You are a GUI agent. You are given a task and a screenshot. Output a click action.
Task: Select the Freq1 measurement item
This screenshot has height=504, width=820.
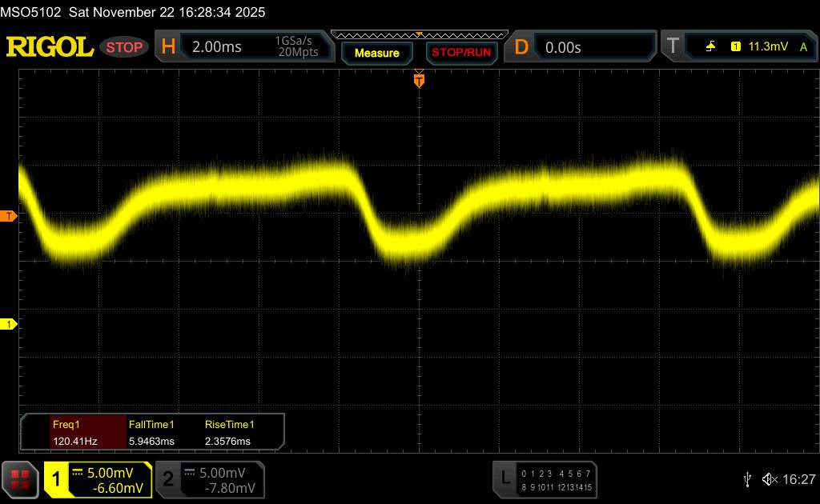pos(74,433)
